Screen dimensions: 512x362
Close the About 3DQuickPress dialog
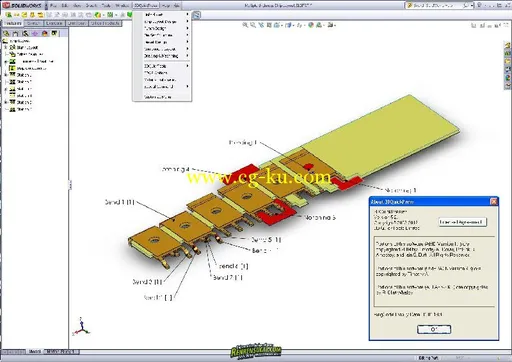tap(494, 202)
